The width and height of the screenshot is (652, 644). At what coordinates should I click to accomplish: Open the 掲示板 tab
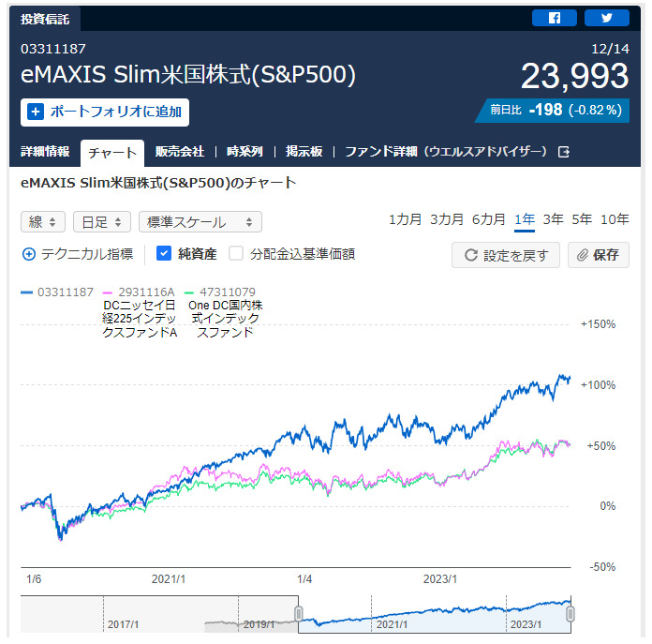coord(304,152)
